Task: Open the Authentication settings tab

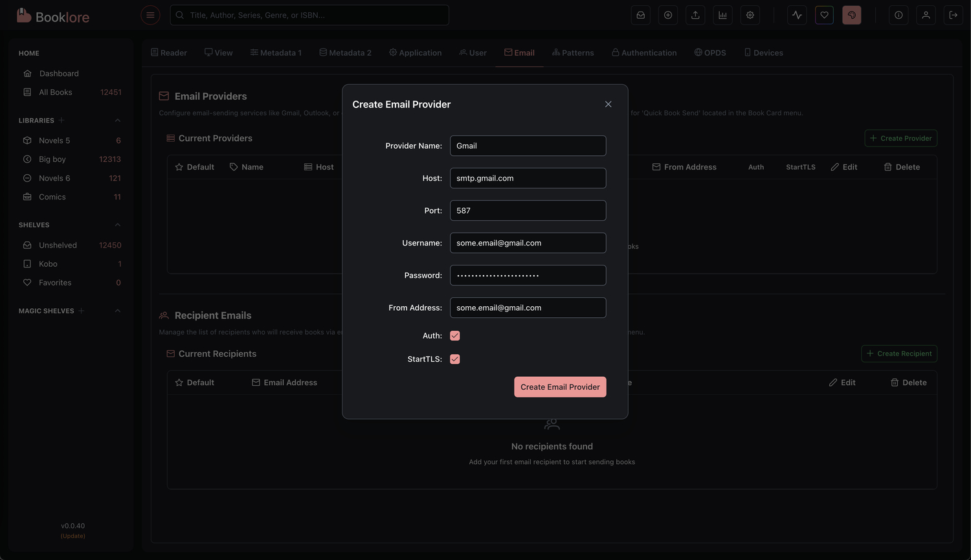Action: [643, 52]
